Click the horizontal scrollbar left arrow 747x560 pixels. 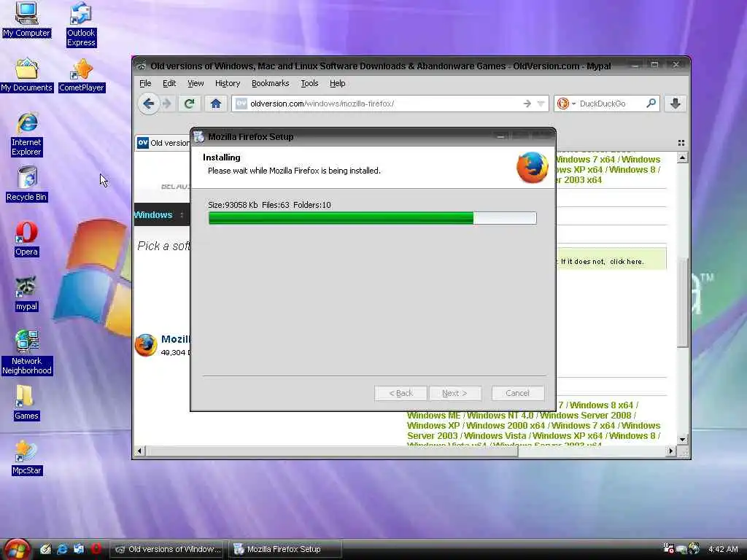coord(139,451)
